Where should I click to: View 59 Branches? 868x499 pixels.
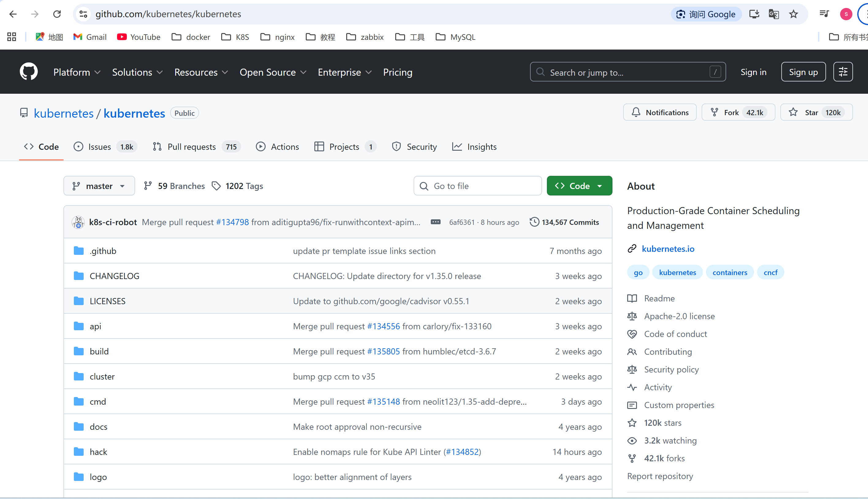click(x=174, y=186)
